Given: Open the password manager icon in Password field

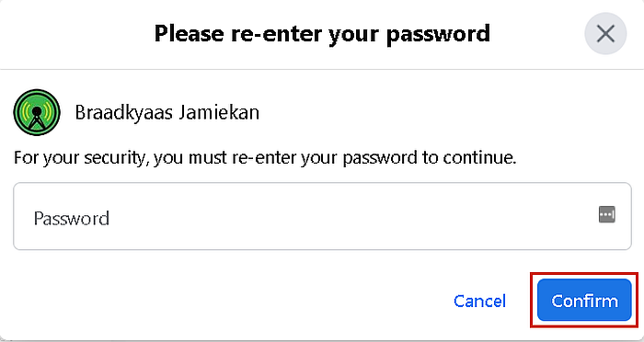Looking at the screenshot, I should (606, 214).
